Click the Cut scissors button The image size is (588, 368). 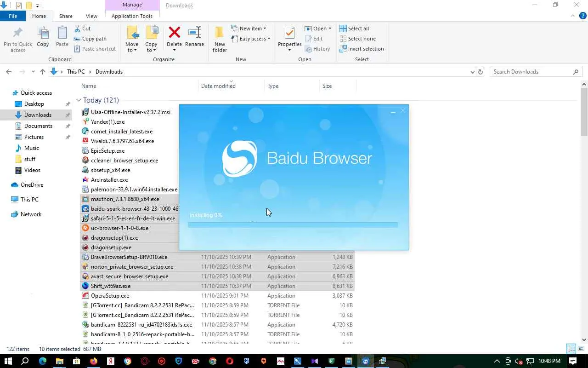click(83, 29)
